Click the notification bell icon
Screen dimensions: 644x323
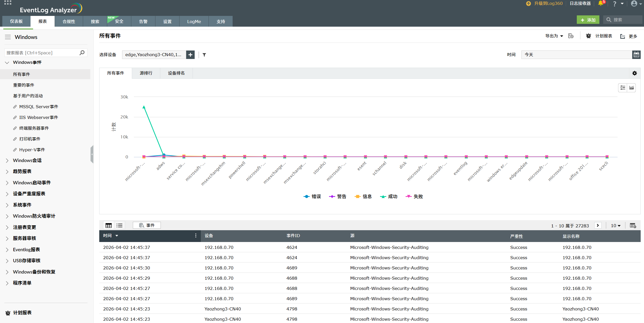[600, 3]
